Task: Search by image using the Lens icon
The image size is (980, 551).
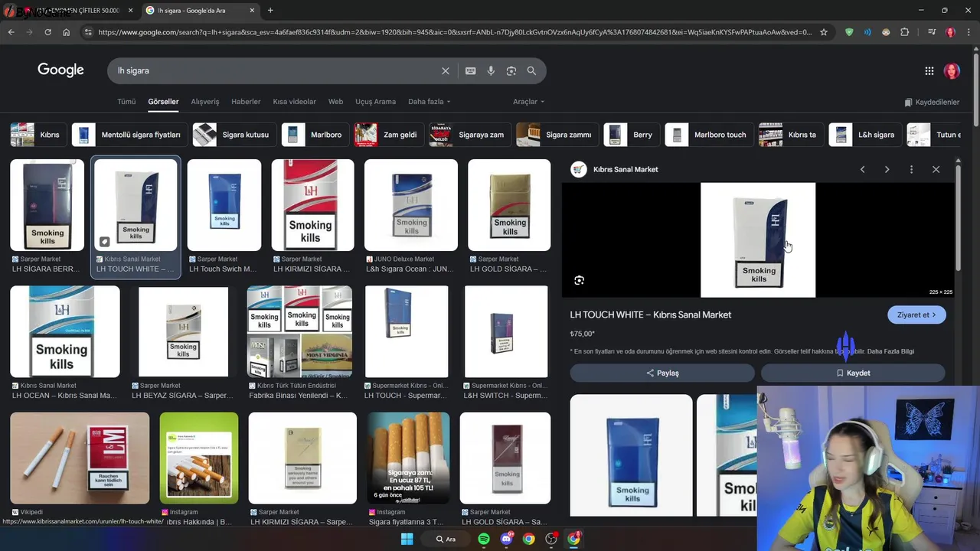Action: (x=511, y=70)
